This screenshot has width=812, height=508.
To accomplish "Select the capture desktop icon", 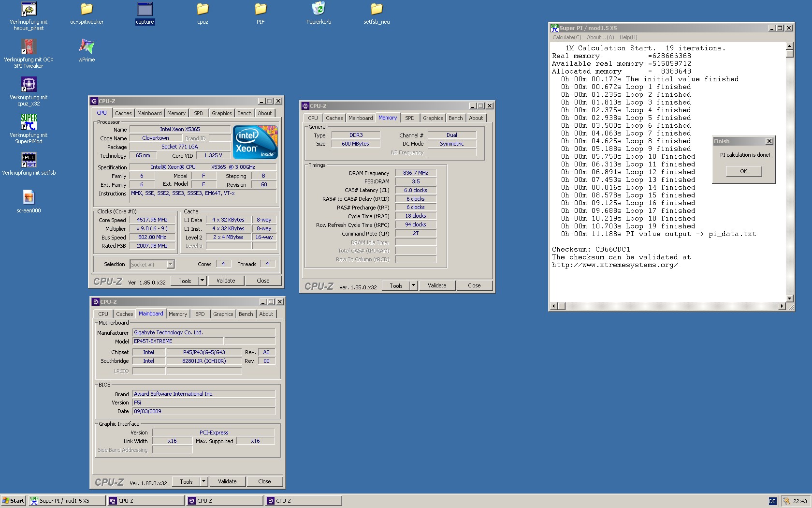I will tap(145, 9).
